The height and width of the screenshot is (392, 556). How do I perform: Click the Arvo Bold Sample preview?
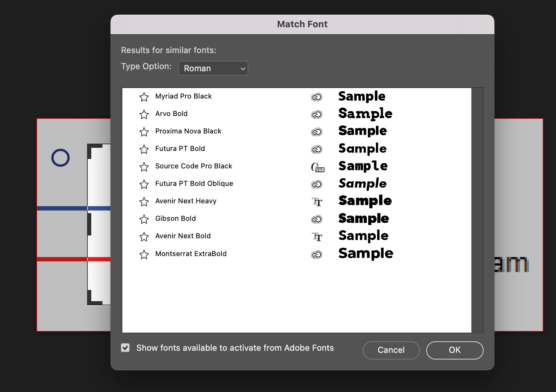(x=365, y=114)
